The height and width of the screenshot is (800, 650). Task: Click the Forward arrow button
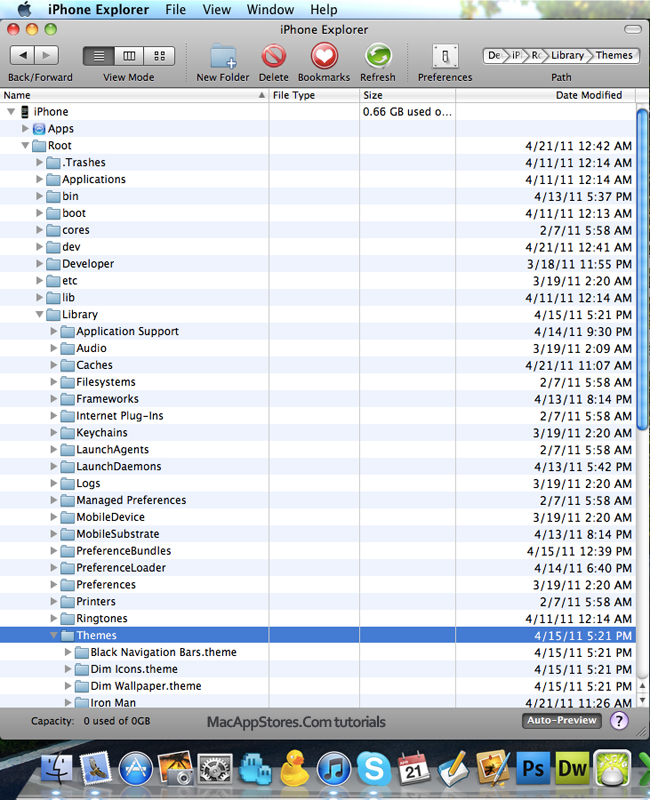coord(46,55)
